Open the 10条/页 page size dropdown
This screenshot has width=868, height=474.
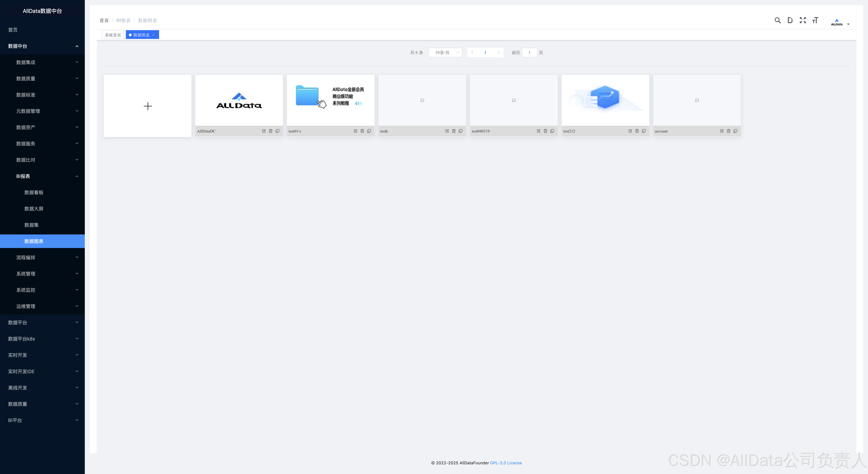click(x=445, y=53)
